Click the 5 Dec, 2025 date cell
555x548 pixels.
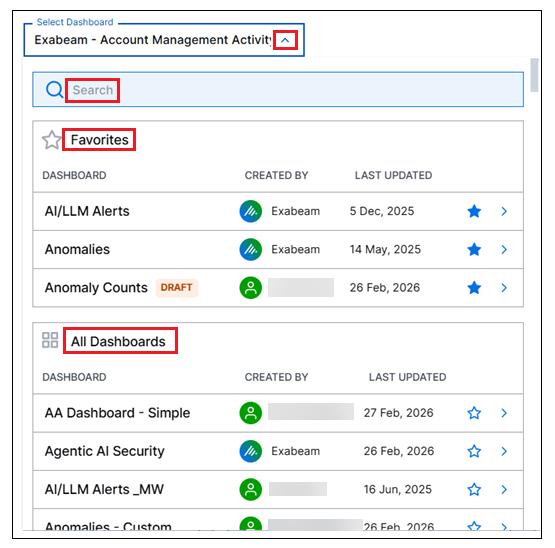pos(382,211)
